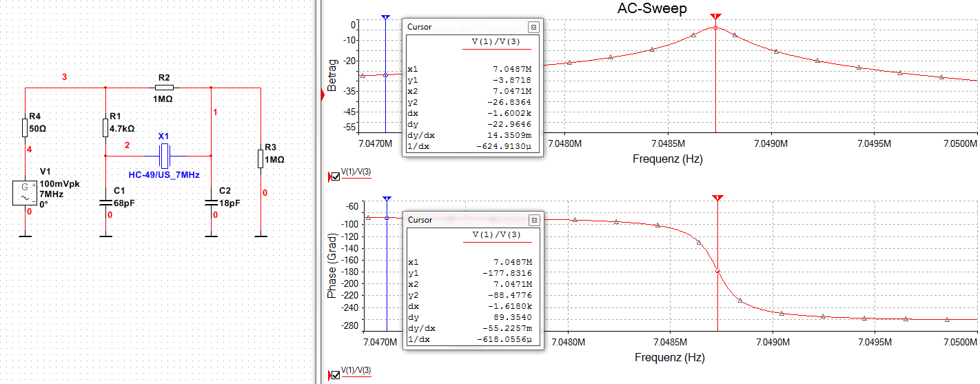Click the C1 68pF capacitor symbol
Viewport: 980px width, 384px height.
(x=105, y=203)
